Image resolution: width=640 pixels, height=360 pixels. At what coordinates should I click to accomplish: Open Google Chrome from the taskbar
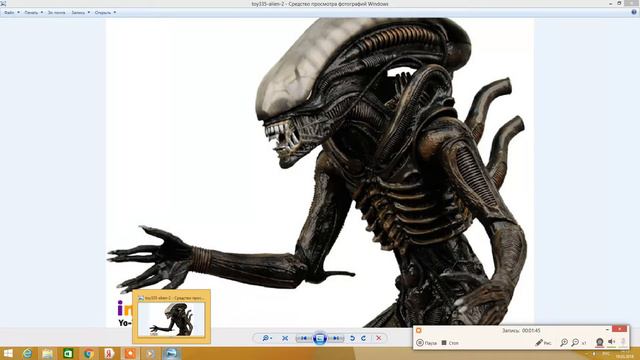point(89,353)
